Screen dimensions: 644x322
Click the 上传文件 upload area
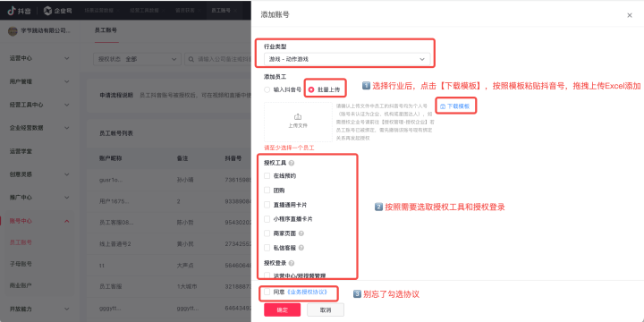tap(298, 122)
